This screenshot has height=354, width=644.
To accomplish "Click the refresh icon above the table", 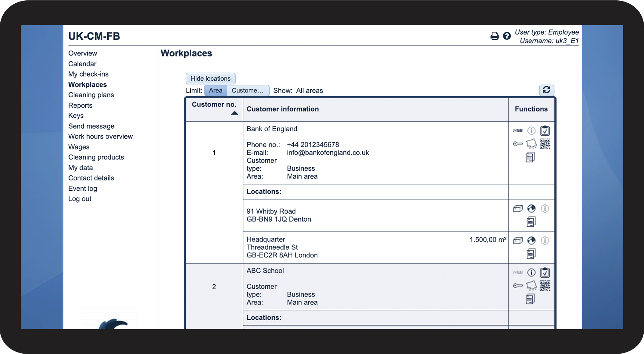I will tap(546, 90).
